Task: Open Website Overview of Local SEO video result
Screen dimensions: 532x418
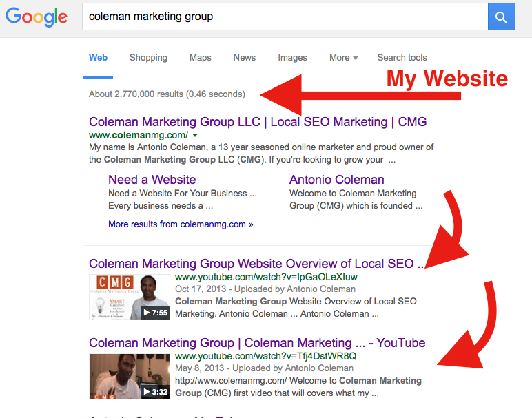Action: click(256, 264)
